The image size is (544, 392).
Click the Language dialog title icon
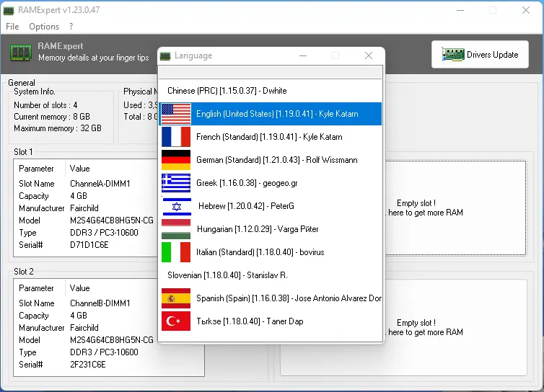165,55
